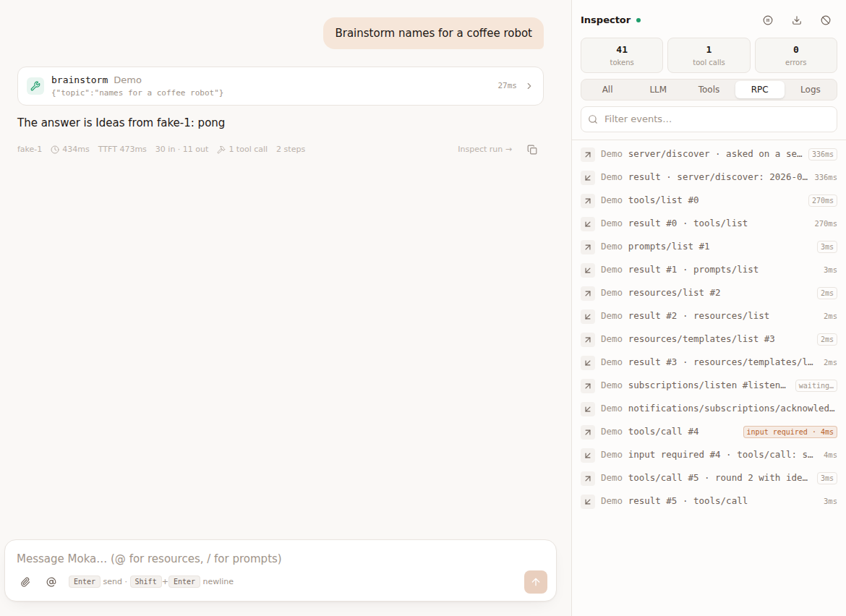Image resolution: width=846 pixels, height=616 pixels.
Task: Click the 41 tokens stat card
Action: click(622, 55)
